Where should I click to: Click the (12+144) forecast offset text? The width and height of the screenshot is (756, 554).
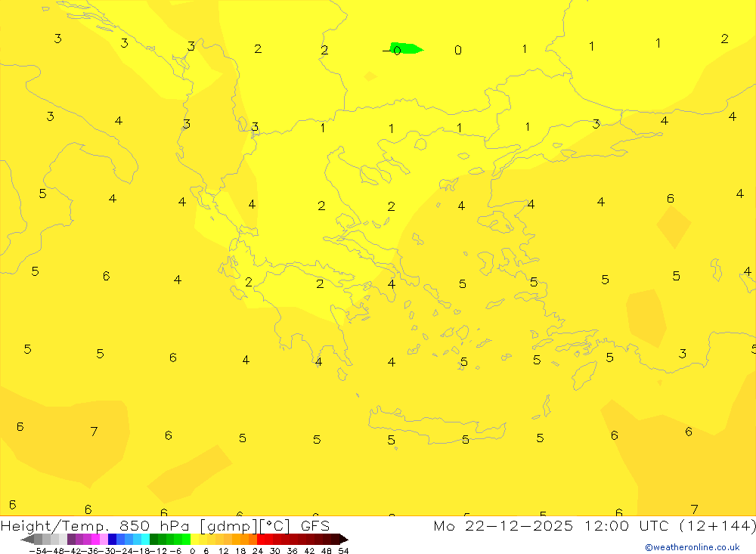click(x=717, y=525)
